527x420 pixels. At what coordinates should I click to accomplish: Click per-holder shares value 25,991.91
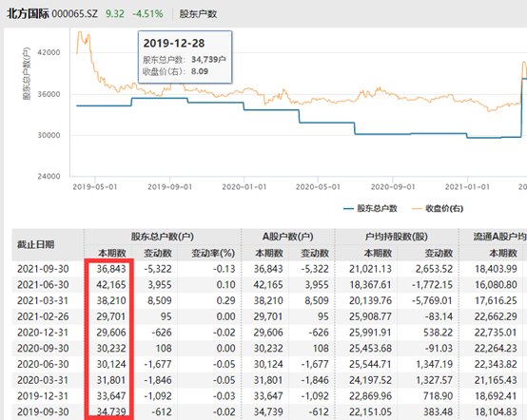pos(370,332)
